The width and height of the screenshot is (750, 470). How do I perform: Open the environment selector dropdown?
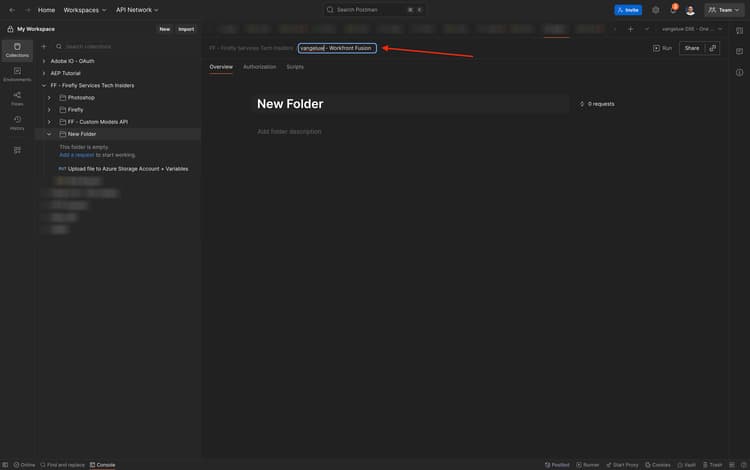click(x=692, y=29)
